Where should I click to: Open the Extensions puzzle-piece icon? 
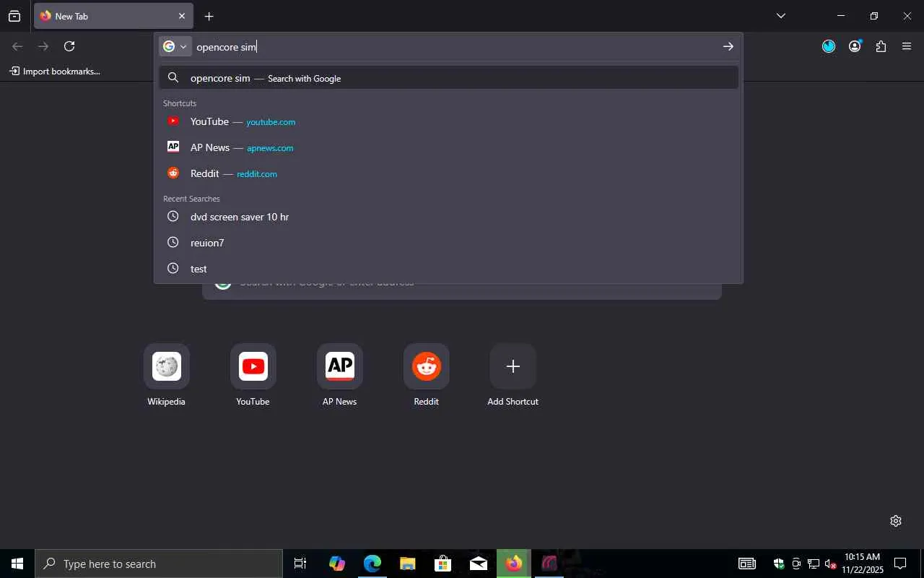[881, 46]
